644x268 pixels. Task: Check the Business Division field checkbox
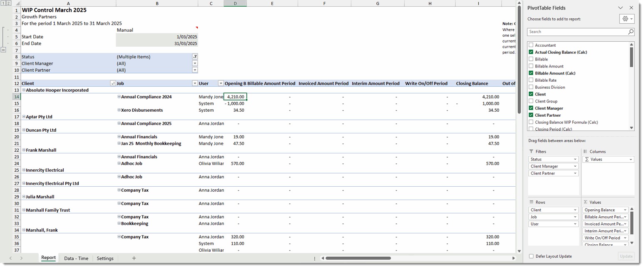[531, 87]
